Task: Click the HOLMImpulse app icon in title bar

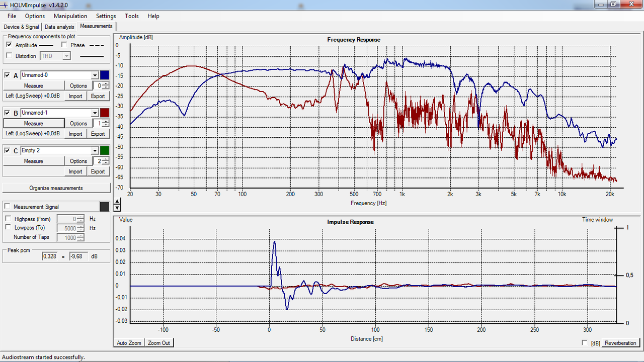Action: click(5, 5)
